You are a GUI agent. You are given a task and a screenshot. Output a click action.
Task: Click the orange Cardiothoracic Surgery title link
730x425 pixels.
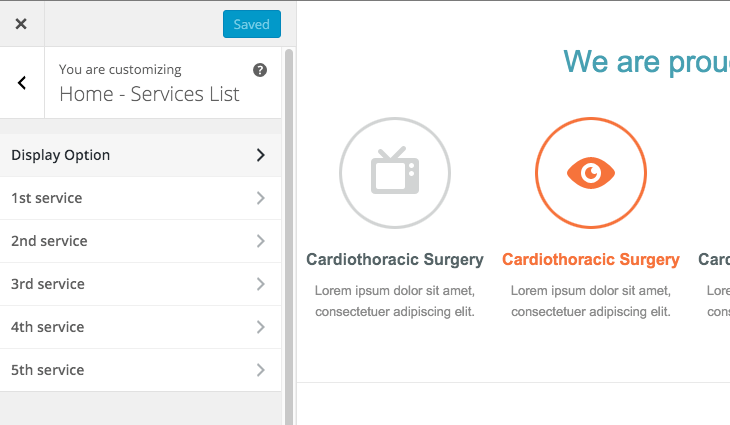[590, 260]
